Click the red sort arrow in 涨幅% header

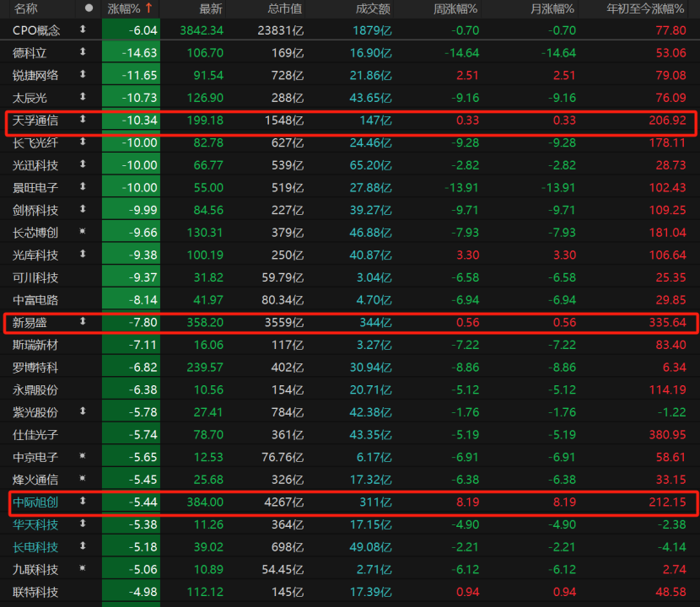tap(149, 8)
